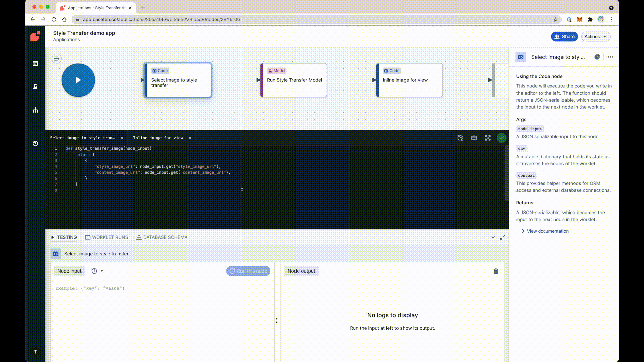Click the Baseten logo home icon

point(35,36)
